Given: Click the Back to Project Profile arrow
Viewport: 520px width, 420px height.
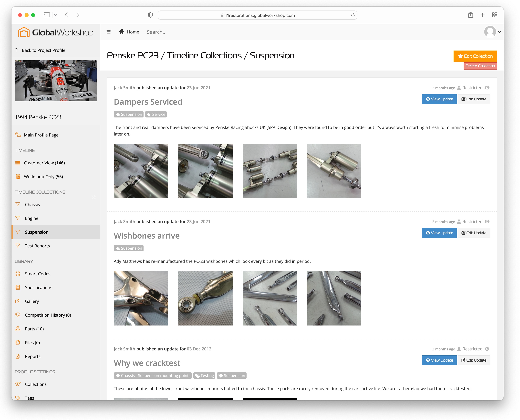Looking at the screenshot, I should click(16, 50).
